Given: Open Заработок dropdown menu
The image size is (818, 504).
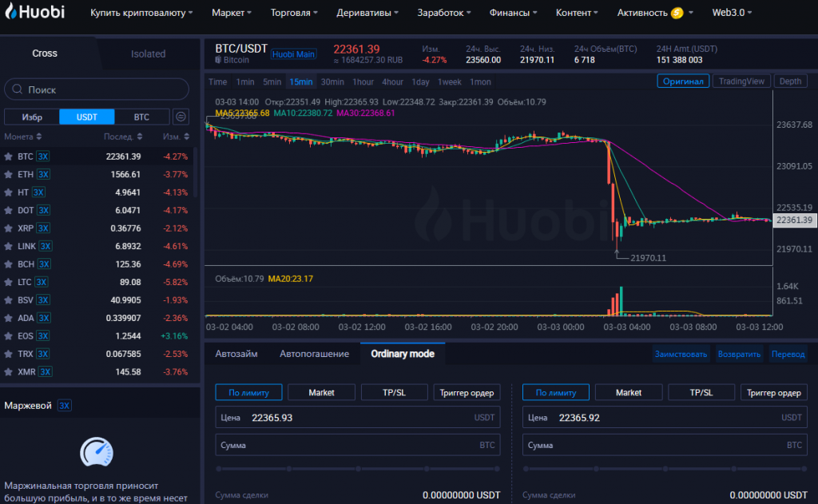Looking at the screenshot, I should tap(444, 13).
